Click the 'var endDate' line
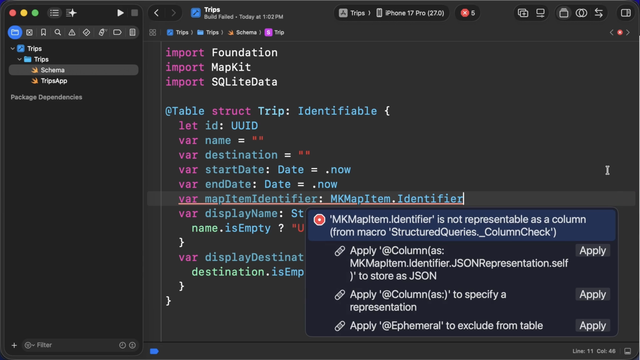Screen dimensions: 640x360 tap(258, 184)
